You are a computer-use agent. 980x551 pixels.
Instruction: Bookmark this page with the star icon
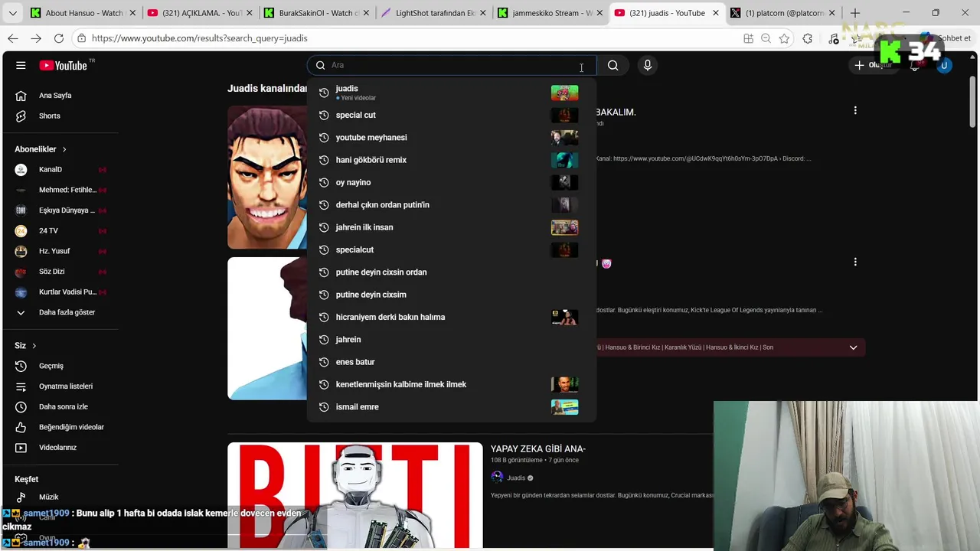pyautogui.click(x=784, y=38)
